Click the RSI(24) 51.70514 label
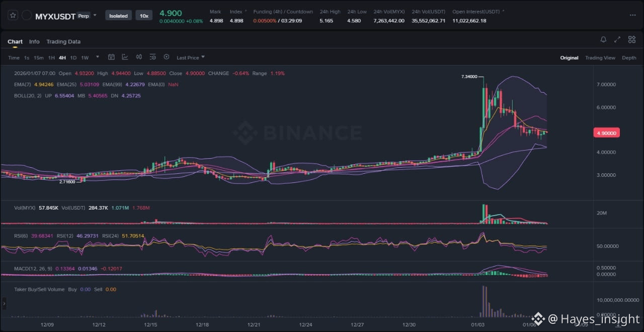This screenshot has height=332, width=644. [x=123, y=236]
